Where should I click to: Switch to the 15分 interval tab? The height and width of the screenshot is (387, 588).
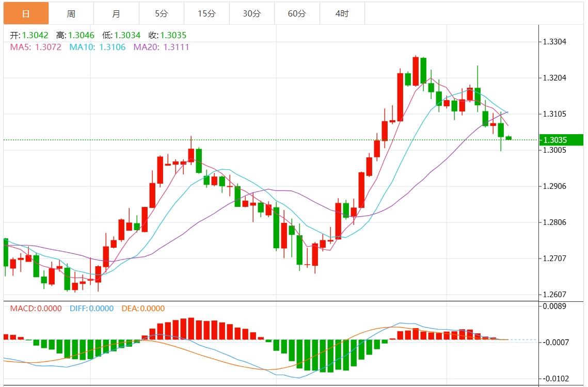[x=206, y=13]
